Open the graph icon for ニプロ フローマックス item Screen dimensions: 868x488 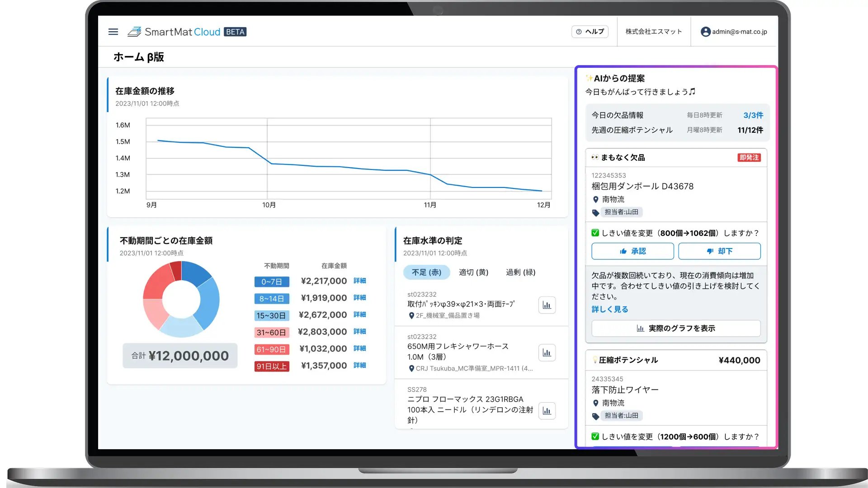547,411
